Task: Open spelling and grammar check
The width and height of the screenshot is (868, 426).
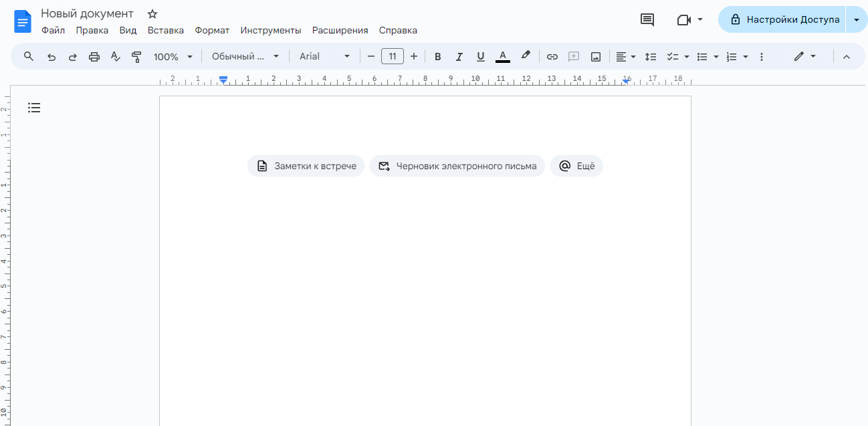Action: click(x=115, y=56)
